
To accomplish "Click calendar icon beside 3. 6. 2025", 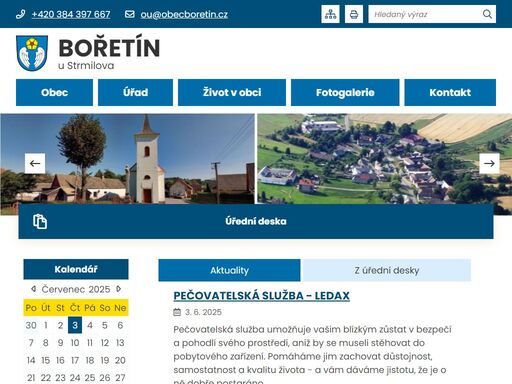I will point(177,312).
